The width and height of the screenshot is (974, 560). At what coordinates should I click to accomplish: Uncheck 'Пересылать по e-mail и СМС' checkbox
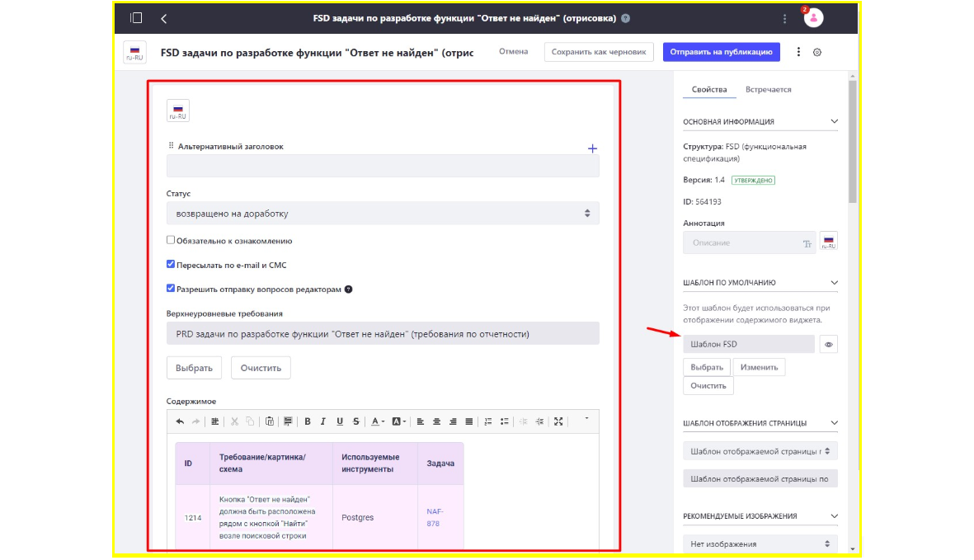(171, 265)
